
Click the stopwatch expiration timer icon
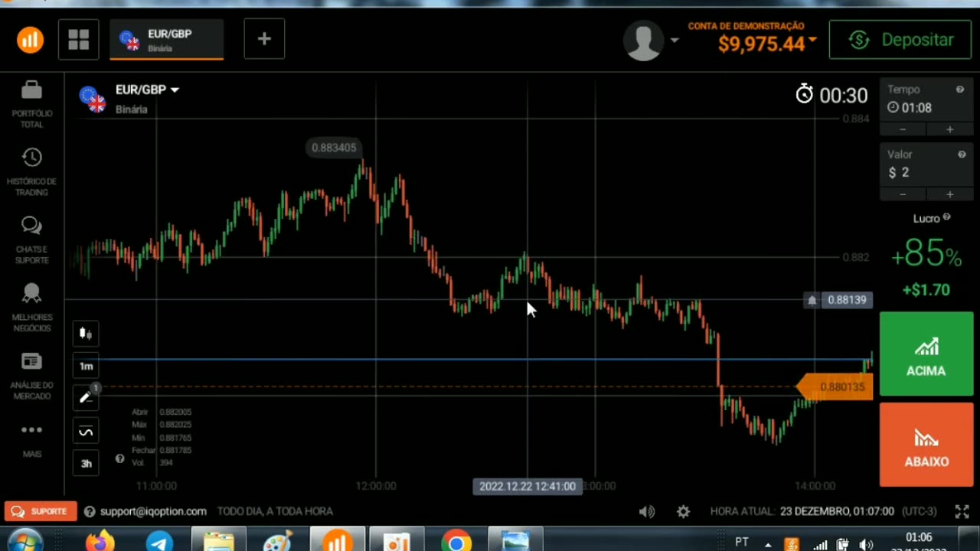pos(804,94)
